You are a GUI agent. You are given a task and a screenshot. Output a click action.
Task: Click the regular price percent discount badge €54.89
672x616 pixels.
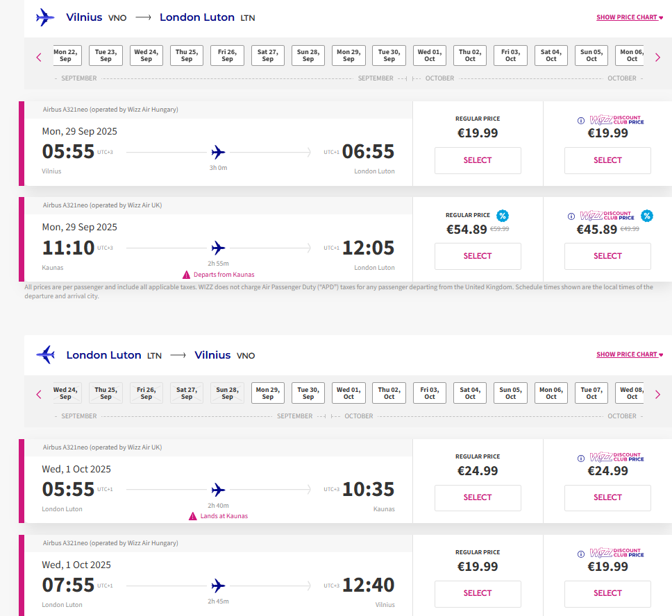point(503,216)
